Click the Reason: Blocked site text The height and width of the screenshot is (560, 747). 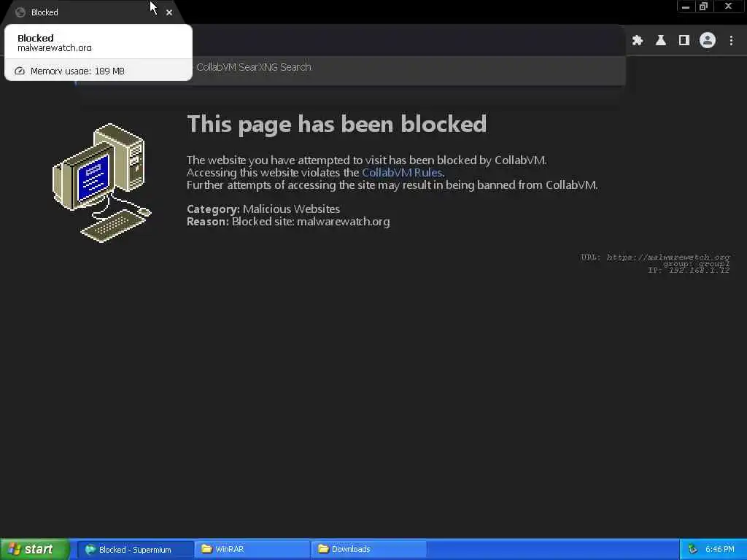coord(288,222)
